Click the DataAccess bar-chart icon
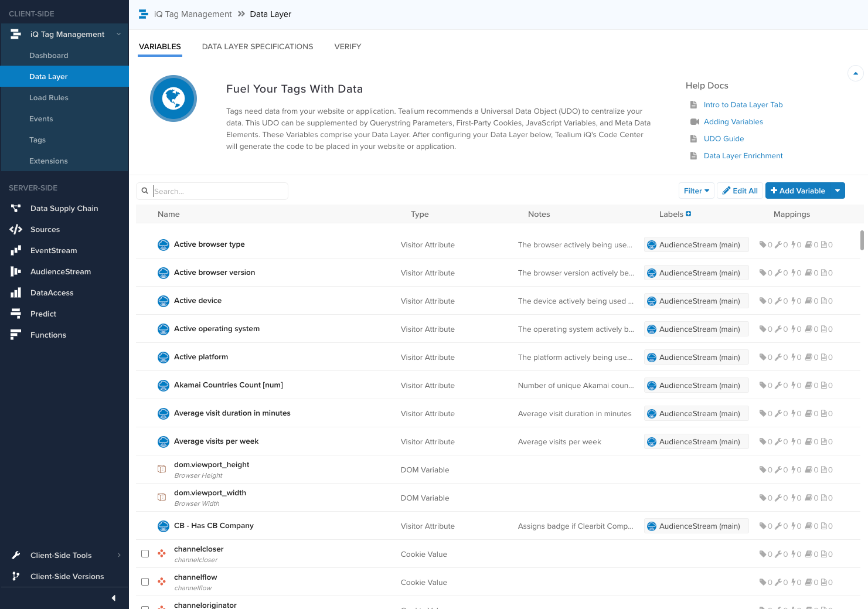Screen dimensions: 868x609 (16, 292)
